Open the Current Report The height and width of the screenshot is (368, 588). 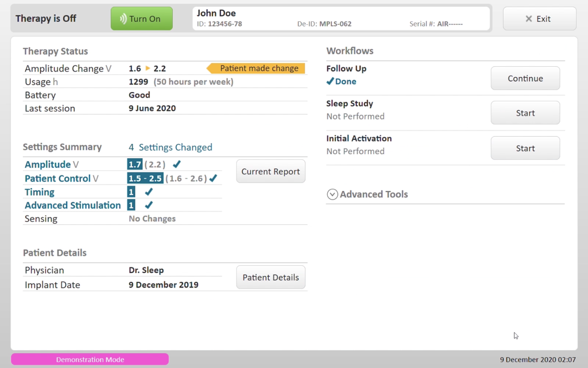[270, 171]
